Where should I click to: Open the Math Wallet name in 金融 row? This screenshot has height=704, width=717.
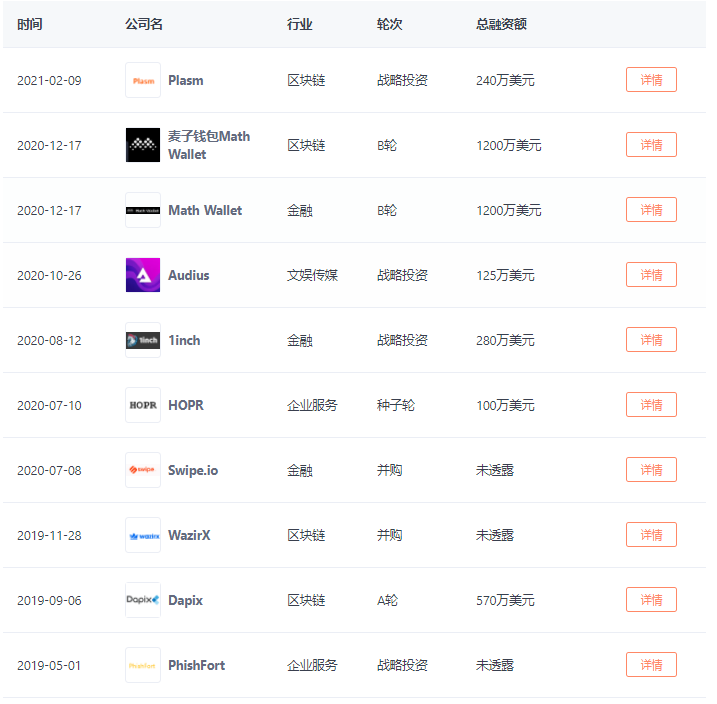pos(205,210)
